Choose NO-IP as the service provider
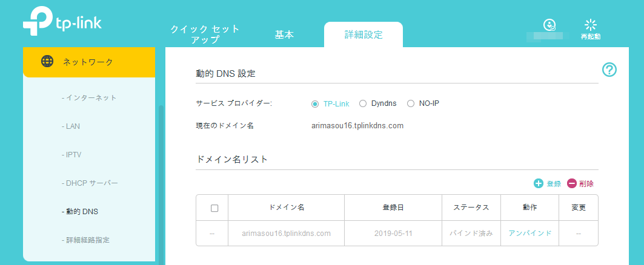644x265 pixels. click(x=411, y=104)
